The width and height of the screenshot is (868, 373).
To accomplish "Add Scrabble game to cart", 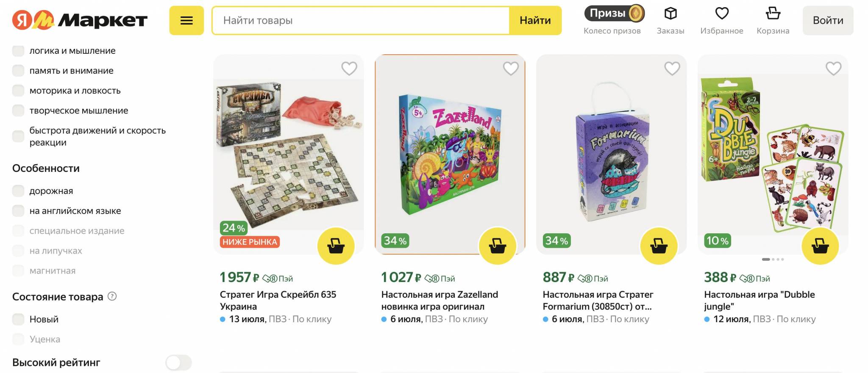I will (336, 246).
